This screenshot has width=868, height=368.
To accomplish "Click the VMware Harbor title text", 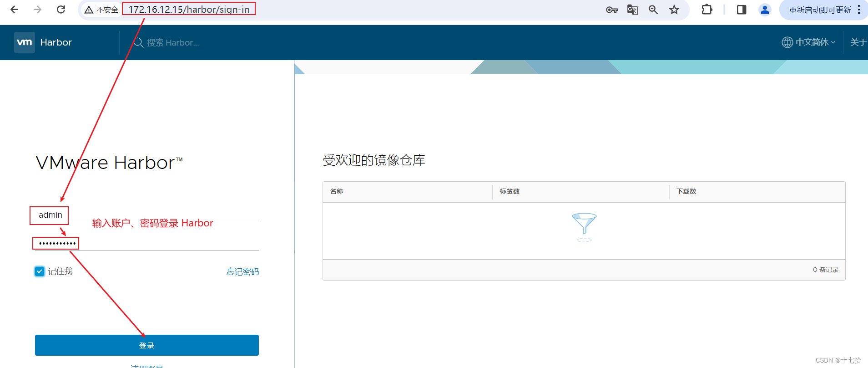I will (109, 163).
